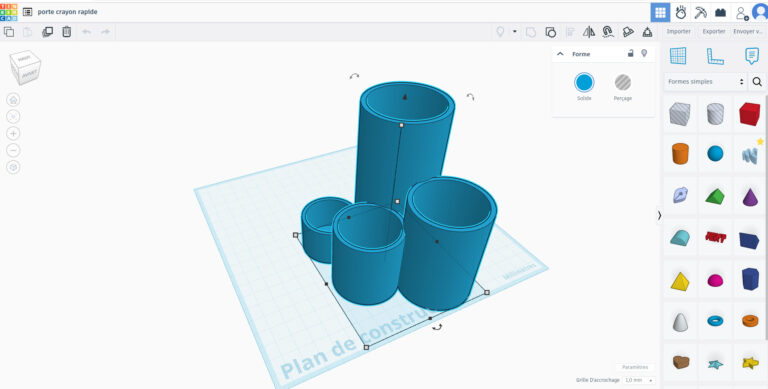
Task: Click the Tinkercad logo icon
Action: click(8, 12)
